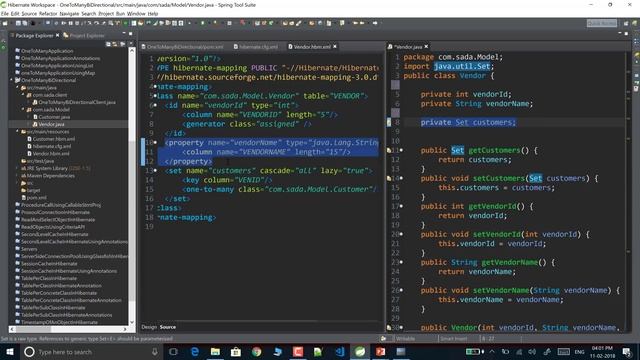Open the Window menu
Viewport: 640px width, 360px height.
(x=136, y=13)
